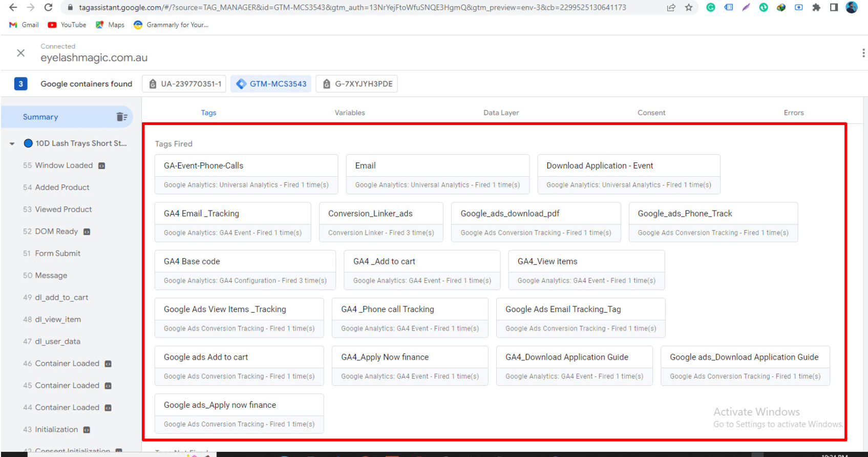This screenshot has height=457, width=868.
Task: Switch to the Data Layer tab
Action: tap(501, 113)
